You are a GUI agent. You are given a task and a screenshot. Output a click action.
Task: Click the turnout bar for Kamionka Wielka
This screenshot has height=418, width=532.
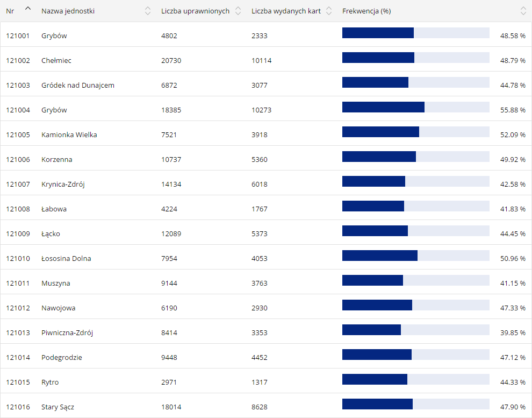coord(415,132)
